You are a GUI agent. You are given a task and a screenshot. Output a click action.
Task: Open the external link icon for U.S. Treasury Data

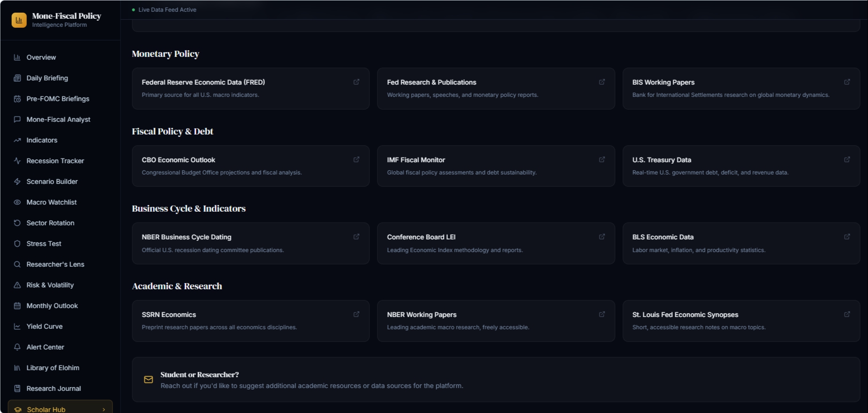(x=847, y=159)
